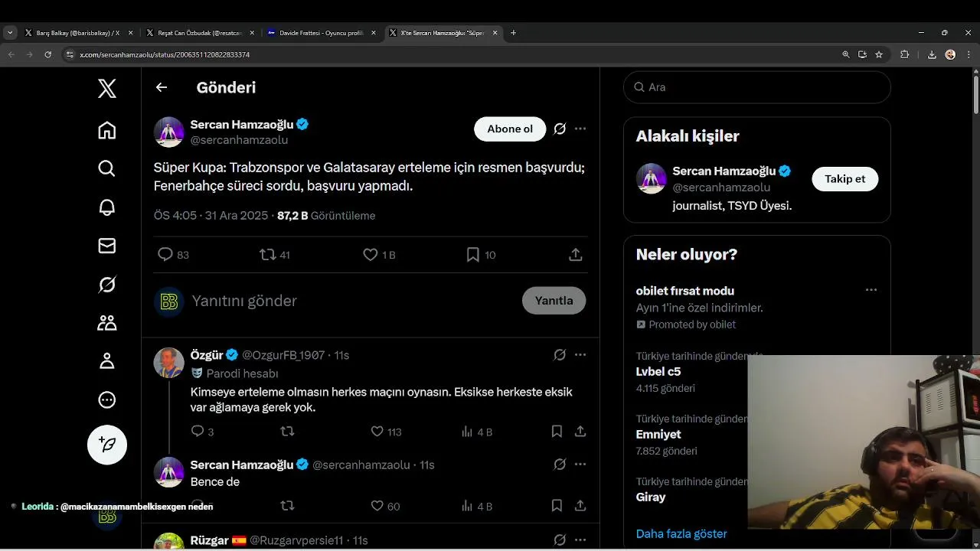This screenshot has width=980, height=551.
Task: Open Sercan Hamzaoğlu avatar in main post
Action: pyautogui.click(x=169, y=132)
